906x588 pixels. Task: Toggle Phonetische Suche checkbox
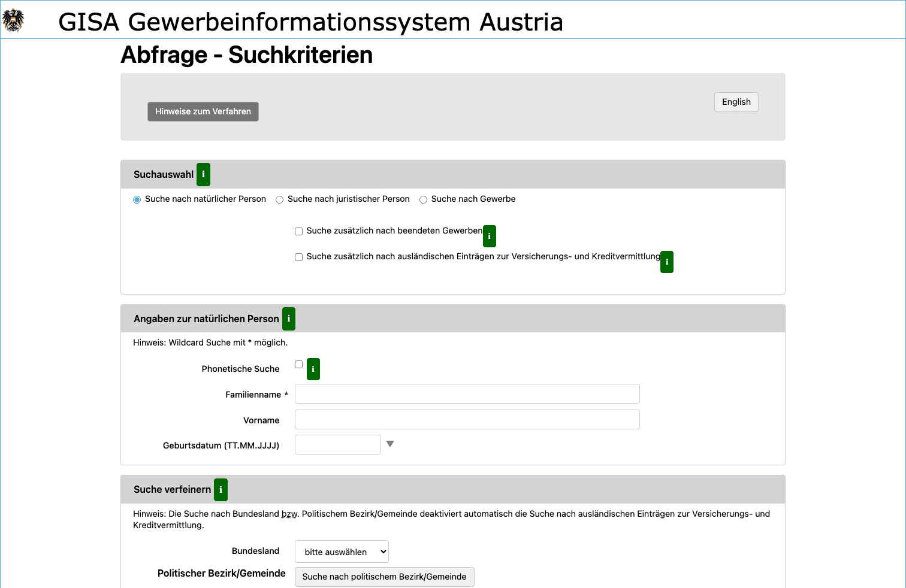click(x=298, y=364)
